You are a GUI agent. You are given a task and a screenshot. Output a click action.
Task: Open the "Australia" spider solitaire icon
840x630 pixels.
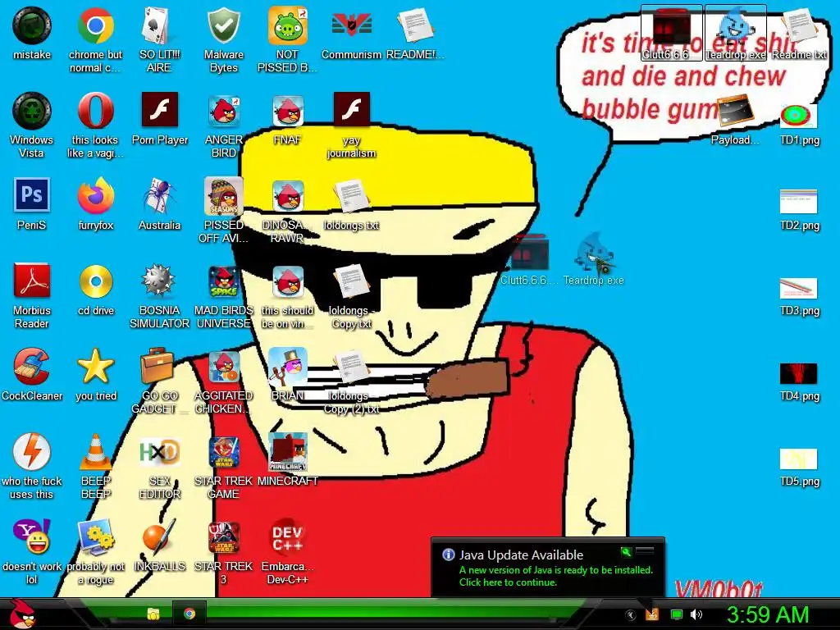(159, 204)
